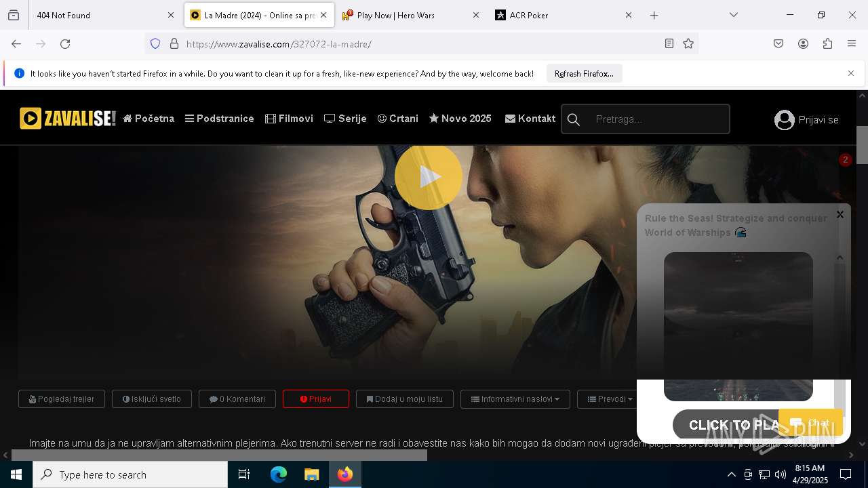The height and width of the screenshot is (488, 868).
Task: Click the ad popup scroll-up arrow
Action: point(840,258)
